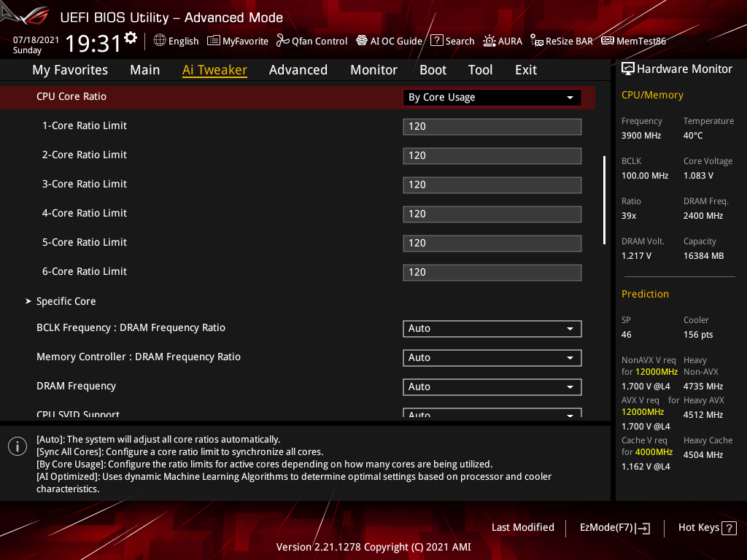Open MyFavorite shortcuts

point(238,41)
